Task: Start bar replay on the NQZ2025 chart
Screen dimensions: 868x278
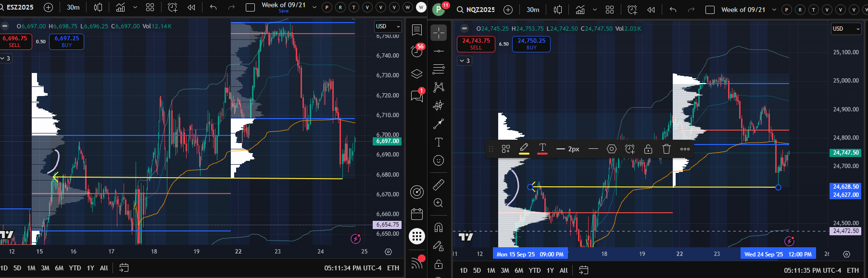Action: (651, 10)
